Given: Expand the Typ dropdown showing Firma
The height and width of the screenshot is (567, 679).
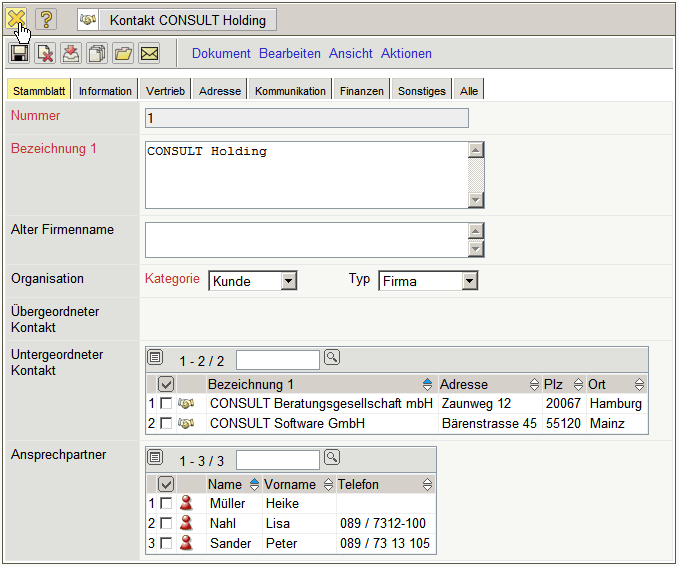Looking at the screenshot, I should point(428,281).
